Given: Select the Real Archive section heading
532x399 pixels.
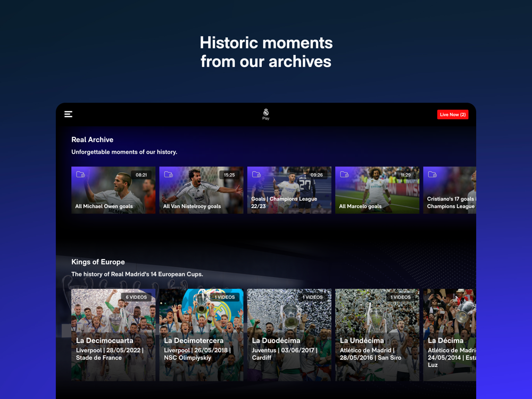Looking at the screenshot, I should (92, 139).
